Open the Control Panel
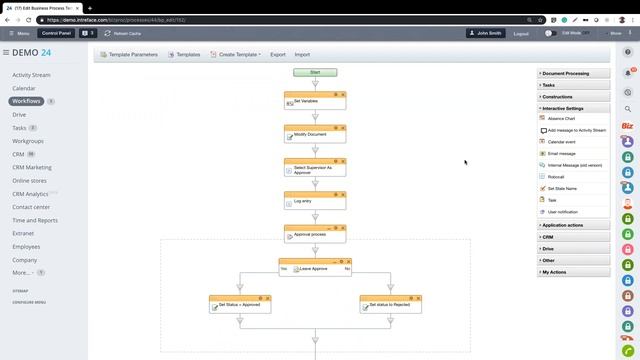 coord(56,33)
